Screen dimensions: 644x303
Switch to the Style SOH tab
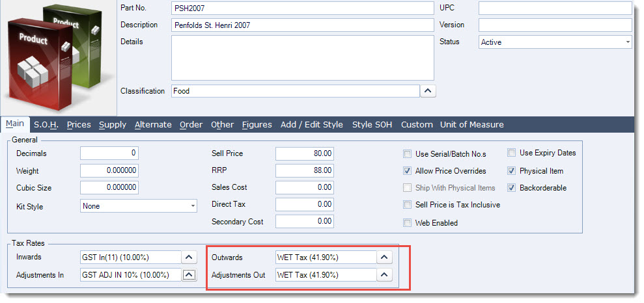(x=372, y=125)
